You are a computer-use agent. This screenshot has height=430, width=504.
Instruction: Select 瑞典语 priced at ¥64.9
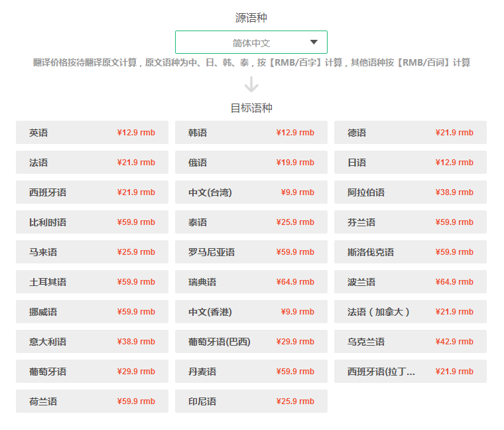click(x=251, y=282)
